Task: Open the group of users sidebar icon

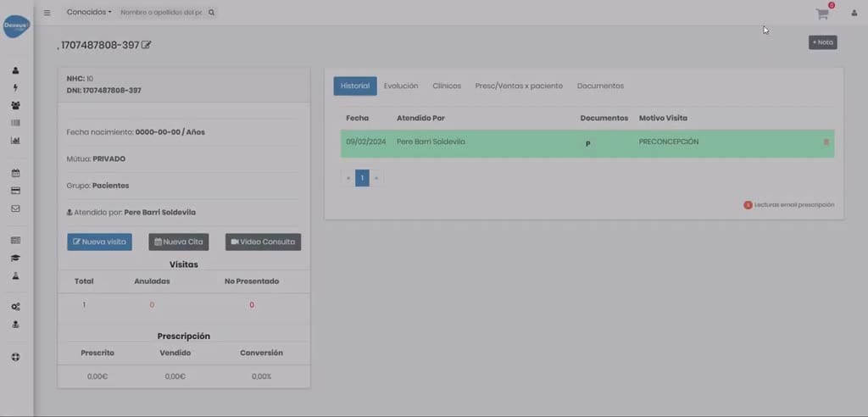Action: tap(15, 105)
